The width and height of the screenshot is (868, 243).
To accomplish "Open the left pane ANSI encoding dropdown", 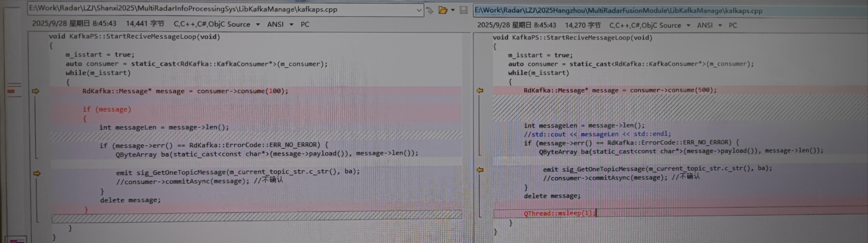I will point(291,25).
